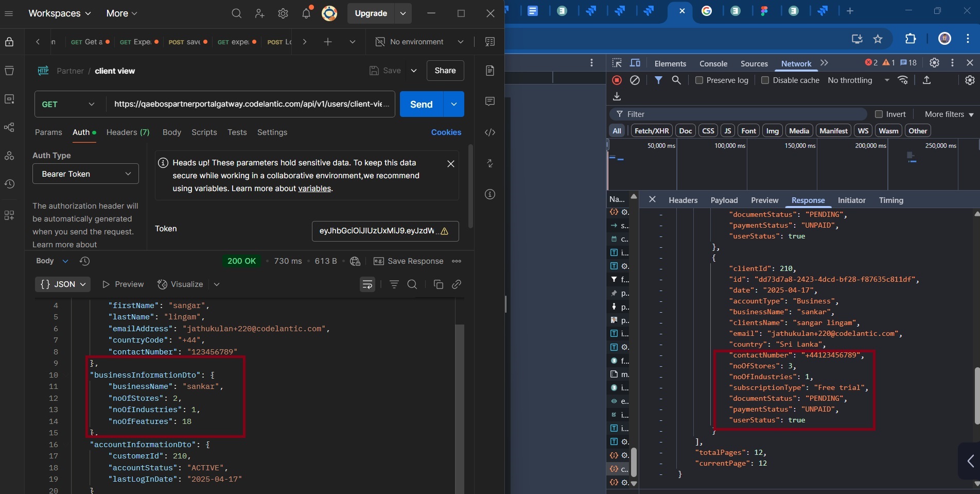The width and height of the screenshot is (980, 494).
Task: Open comments icon in right sidebar
Action: coord(490,101)
